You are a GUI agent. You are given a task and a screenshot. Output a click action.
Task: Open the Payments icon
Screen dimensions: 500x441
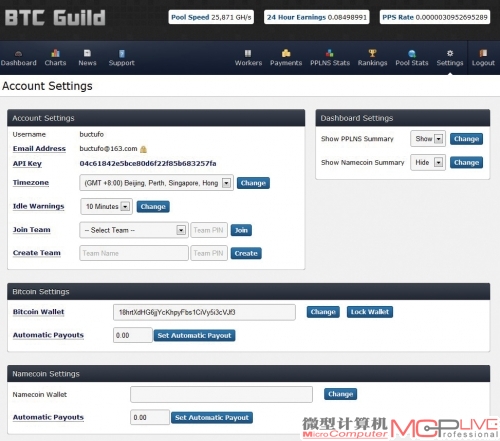(286, 53)
